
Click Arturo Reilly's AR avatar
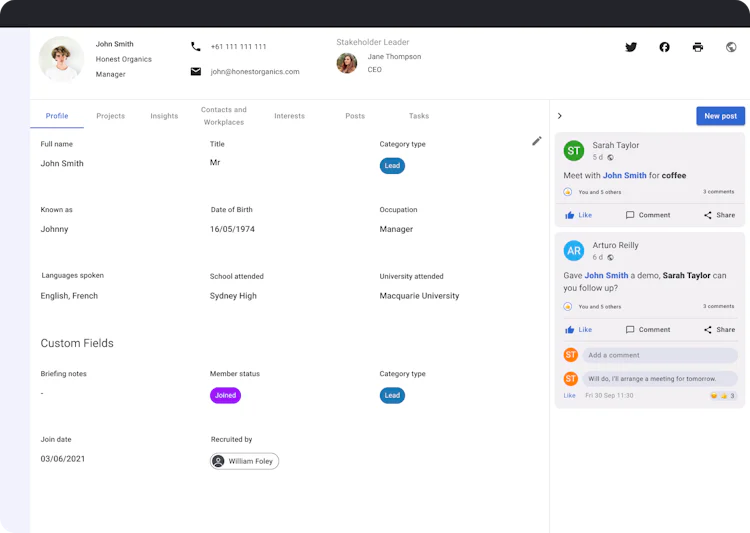pos(574,251)
